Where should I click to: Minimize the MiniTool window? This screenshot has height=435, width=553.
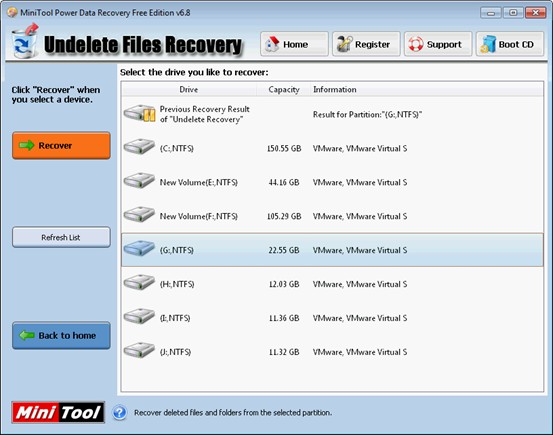[491, 13]
